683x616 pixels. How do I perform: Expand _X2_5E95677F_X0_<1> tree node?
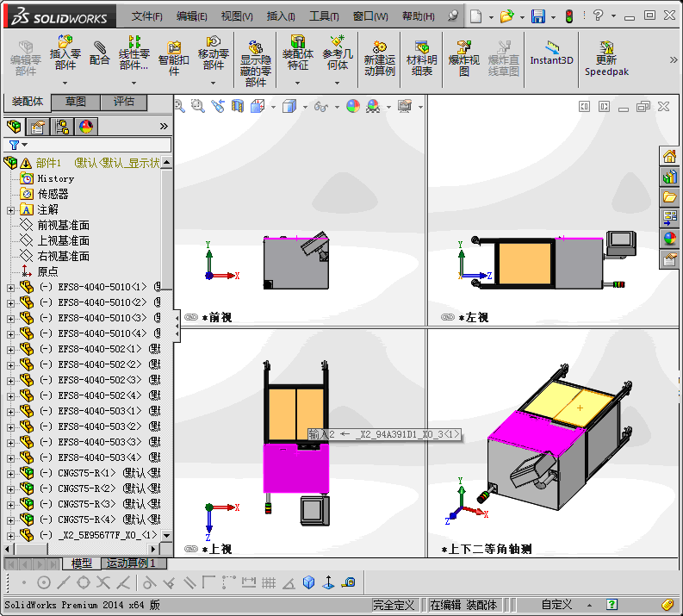tap(10, 536)
